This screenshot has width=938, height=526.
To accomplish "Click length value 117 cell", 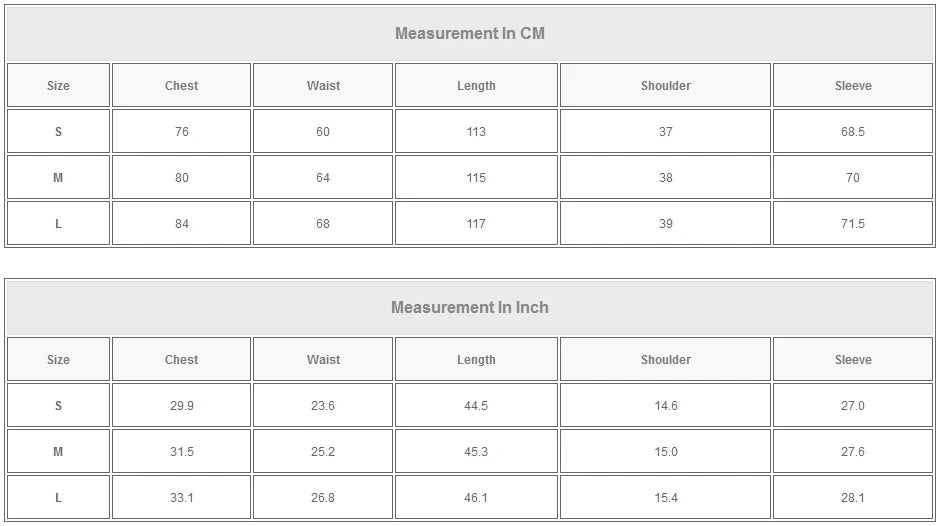I will [x=476, y=224].
